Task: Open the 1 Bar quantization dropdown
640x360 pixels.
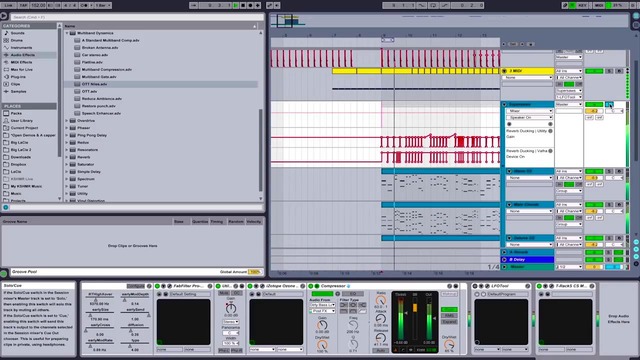Action: click(103, 5)
